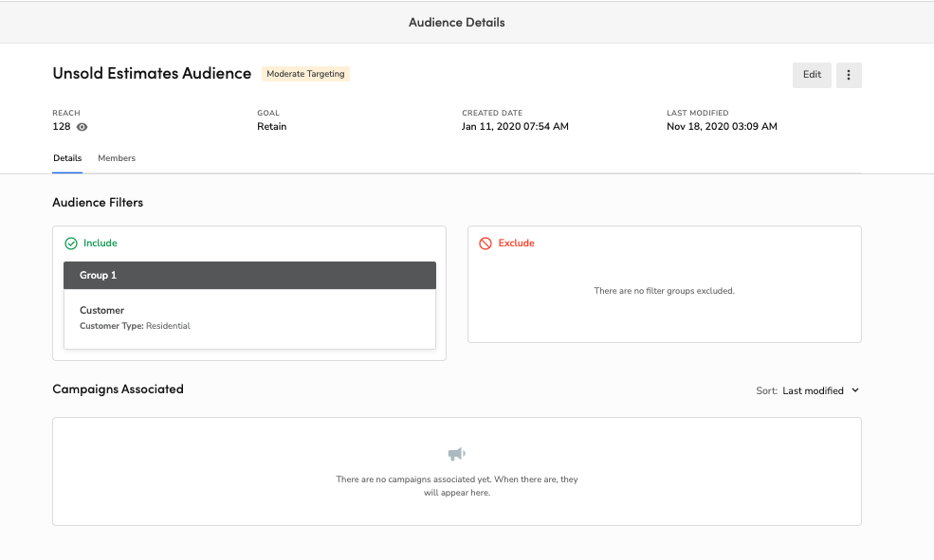Click the green Include checkmark icon
This screenshot has width=934, height=560.
click(x=71, y=243)
